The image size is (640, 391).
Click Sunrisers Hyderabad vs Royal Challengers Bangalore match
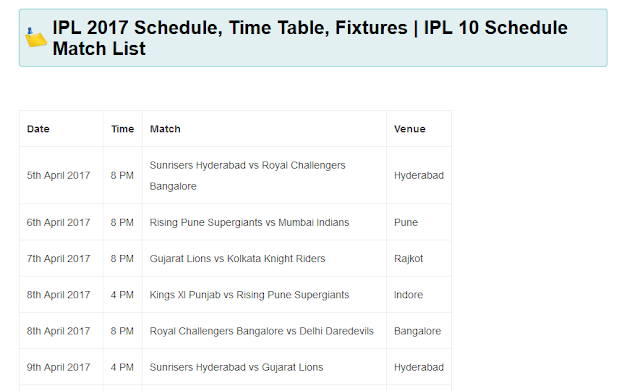pos(247,176)
